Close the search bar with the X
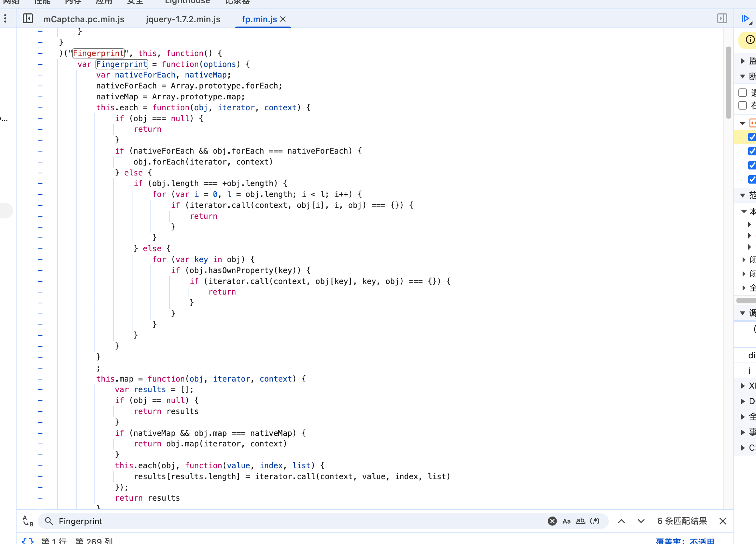 [x=723, y=521]
